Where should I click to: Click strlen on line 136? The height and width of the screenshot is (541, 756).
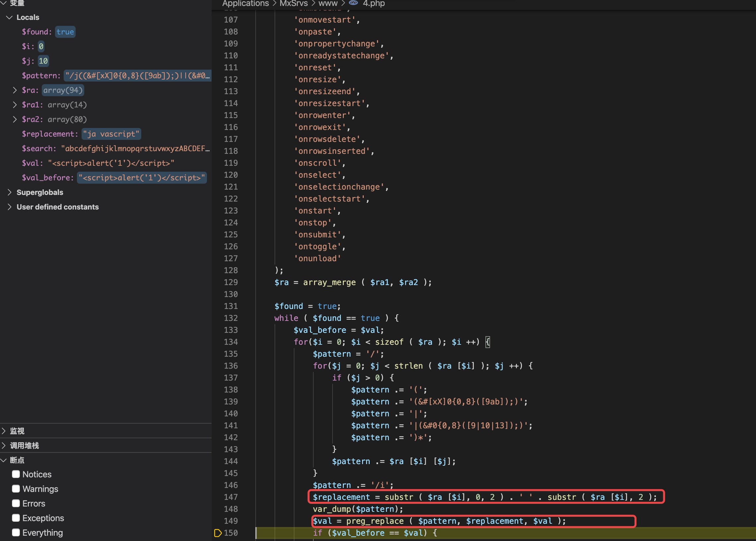409,366
